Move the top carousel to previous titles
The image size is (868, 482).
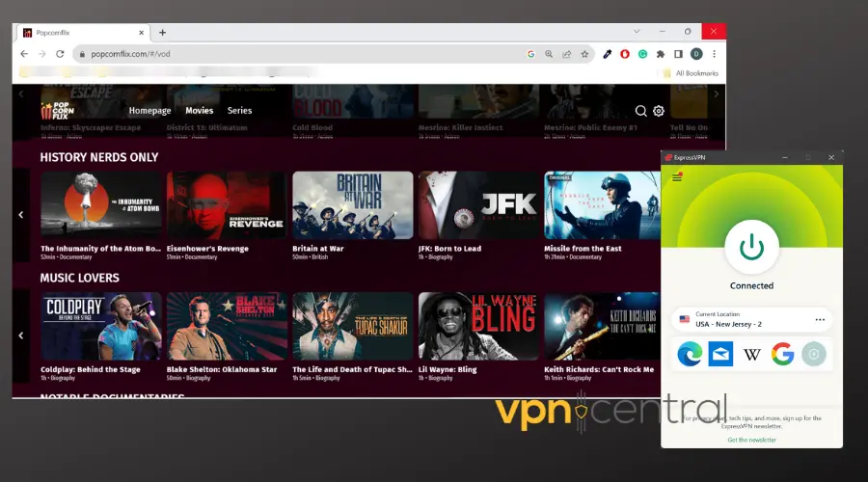21,94
